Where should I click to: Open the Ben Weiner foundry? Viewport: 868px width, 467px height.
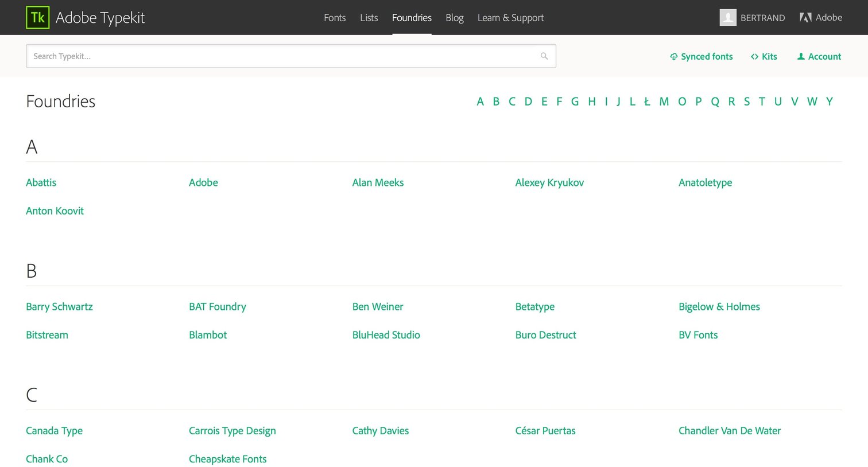pyautogui.click(x=378, y=307)
